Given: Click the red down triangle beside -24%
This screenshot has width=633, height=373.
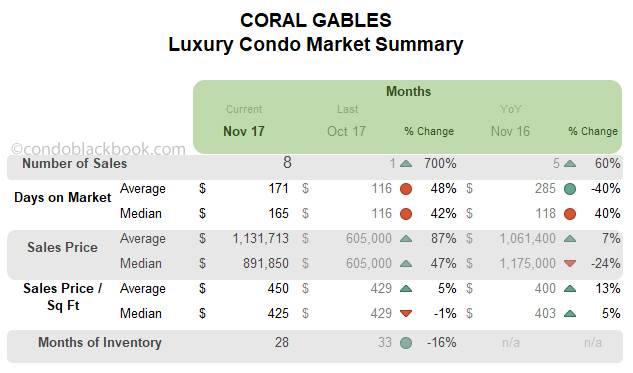Looking at the screenshot, I should click(x=570, y=264).
